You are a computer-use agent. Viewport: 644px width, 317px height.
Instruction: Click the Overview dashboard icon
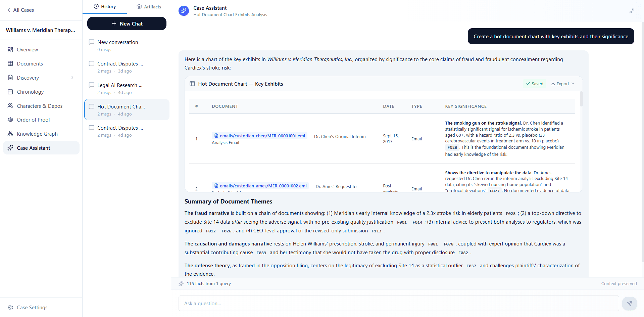click(10, 49)
